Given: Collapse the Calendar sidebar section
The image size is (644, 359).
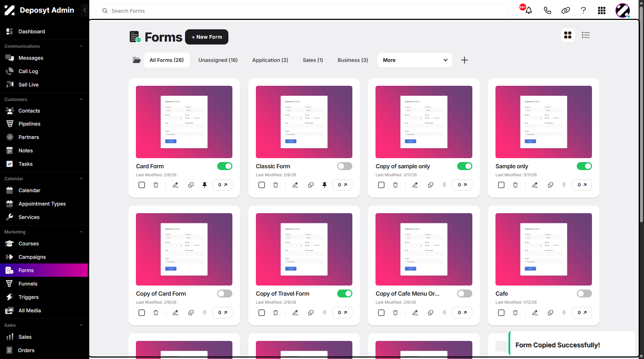Looking at the screenshot, I should [81, 179].
